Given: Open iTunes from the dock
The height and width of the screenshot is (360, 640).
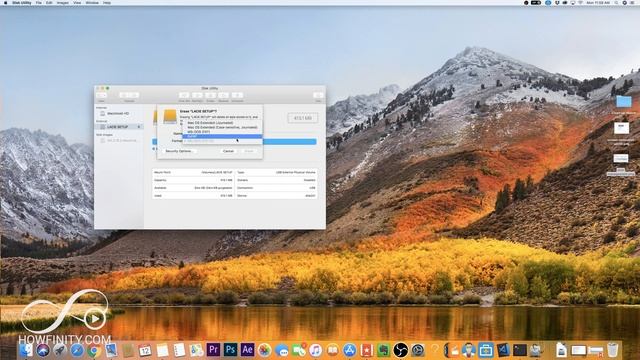Looking at the screenshot, I should pos(316,350).
